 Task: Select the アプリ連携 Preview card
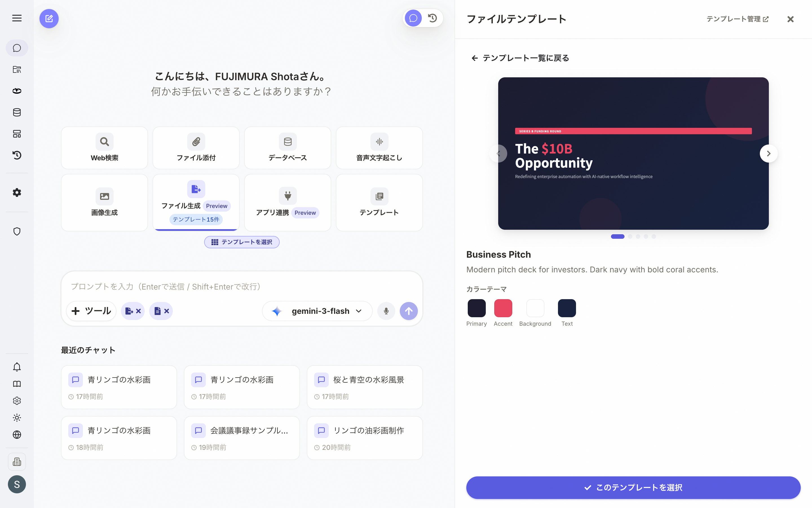coord(288,203)
